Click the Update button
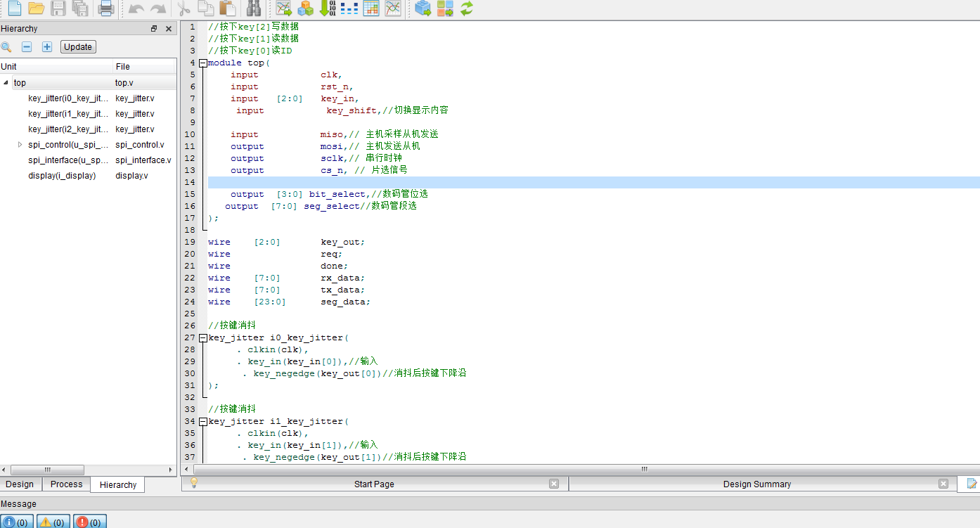Screen dimensions: 980x528 78,47
